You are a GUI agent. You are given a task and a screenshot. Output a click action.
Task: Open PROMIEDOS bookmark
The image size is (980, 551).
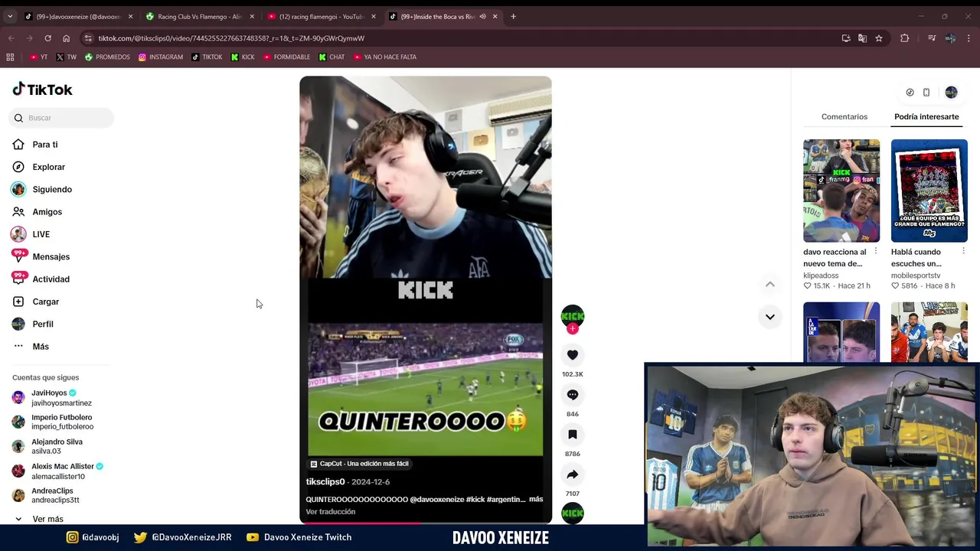[x=107, y=57]
